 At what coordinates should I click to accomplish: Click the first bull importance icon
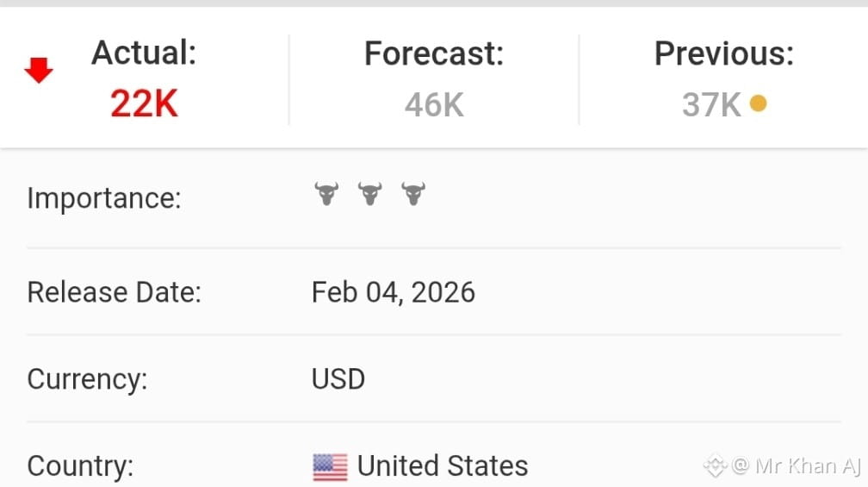[x=326, y=194]
